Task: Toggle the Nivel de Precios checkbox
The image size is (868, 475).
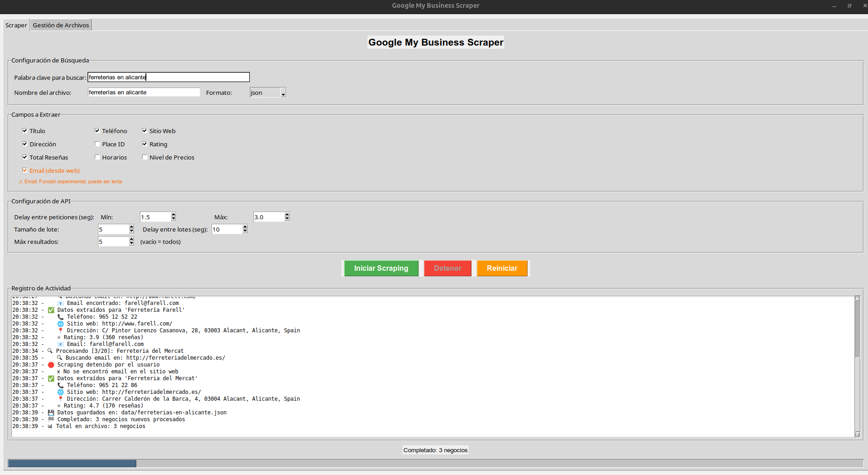Action: (145, 157)
